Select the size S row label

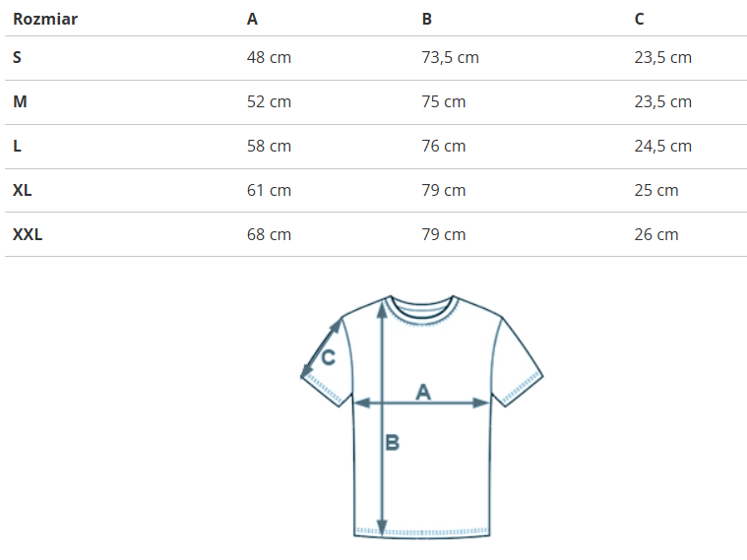click(x=17, y=57)
